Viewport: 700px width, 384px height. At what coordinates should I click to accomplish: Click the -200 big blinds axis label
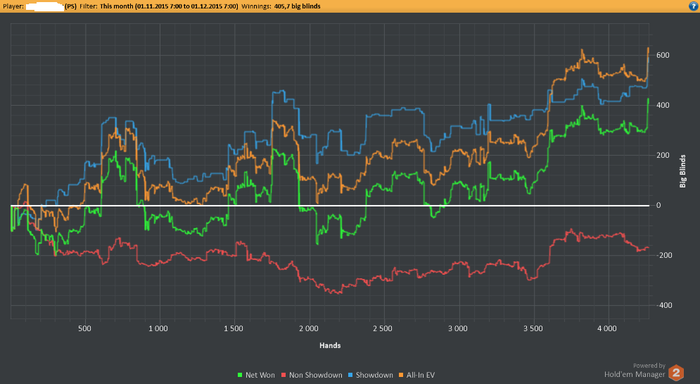(663, 255)
